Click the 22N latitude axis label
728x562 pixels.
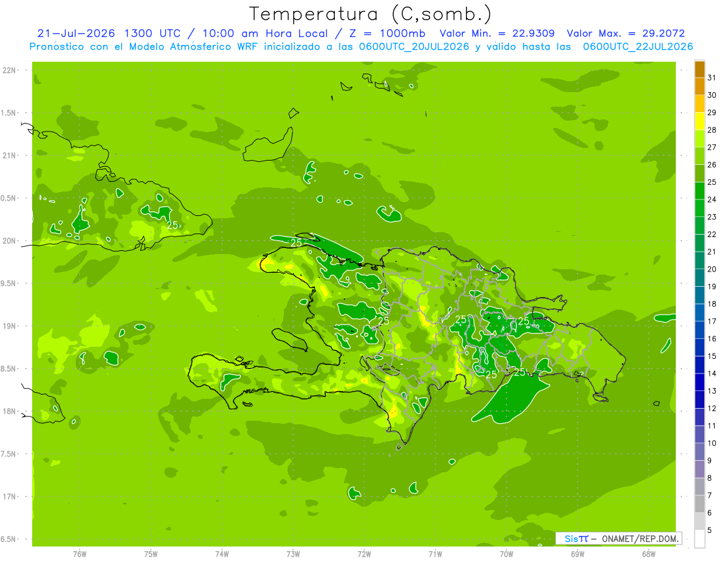[10, 70]
